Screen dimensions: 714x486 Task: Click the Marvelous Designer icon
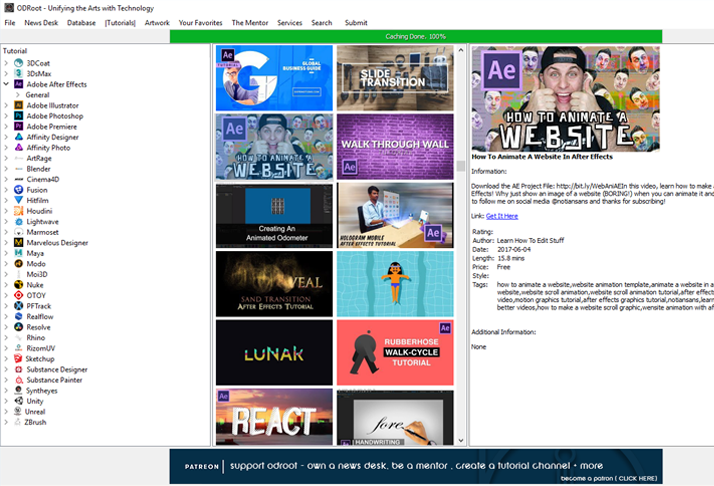[18, 242]
